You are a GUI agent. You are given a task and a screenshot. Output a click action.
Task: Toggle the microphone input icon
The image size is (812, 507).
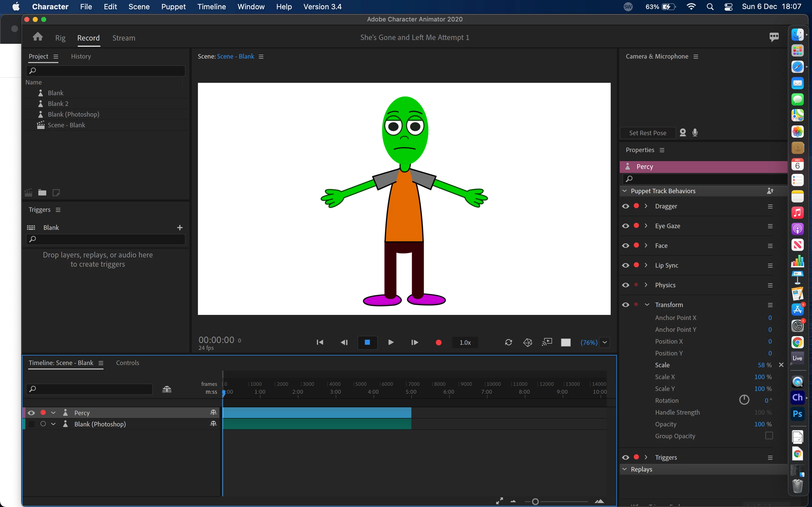[x=695, y=133]
